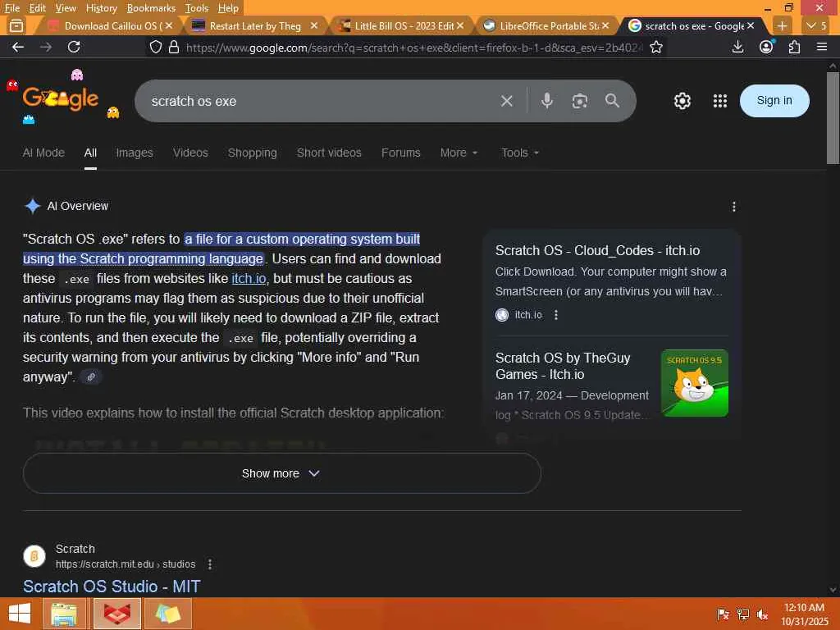The height and width of the screenshot is (630, 840).
Task: Open AI Overview three-dot options
Action: (733, 207)
